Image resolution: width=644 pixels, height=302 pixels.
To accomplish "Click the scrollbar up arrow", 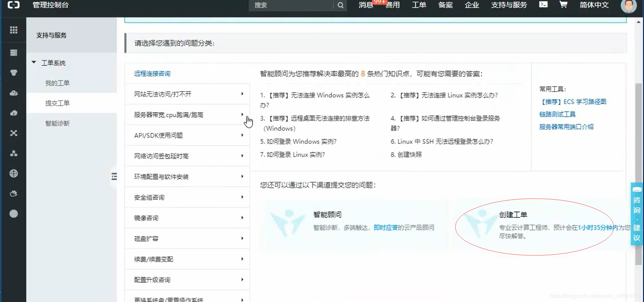I will 638,22.
